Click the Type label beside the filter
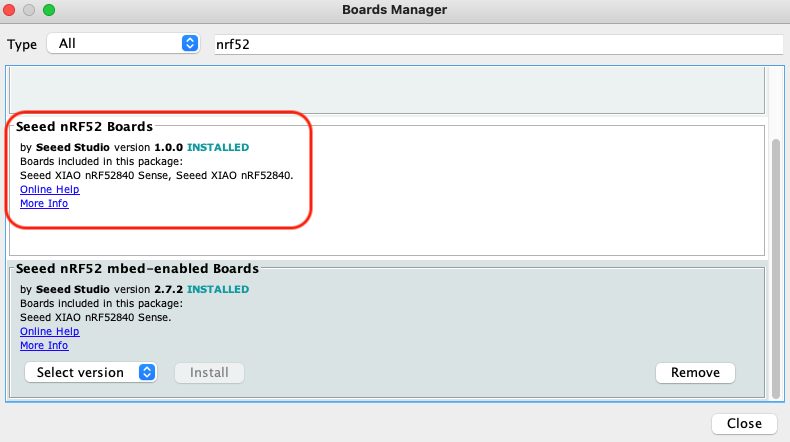Image resolution: width=790 pixels, height=442 pixels. click(22, 45)
